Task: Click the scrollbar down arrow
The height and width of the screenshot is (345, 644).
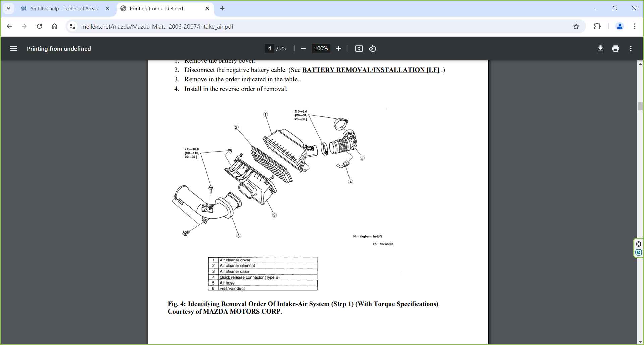Action: (x=640, y=342)
